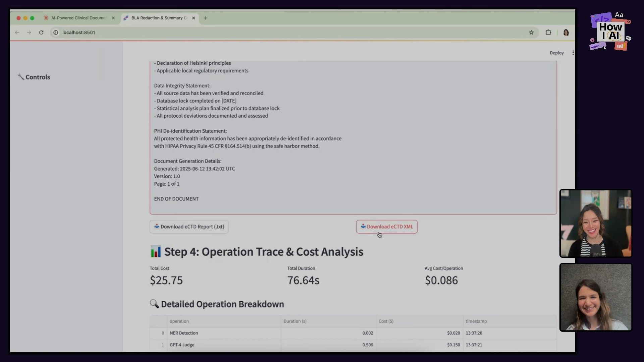644x362 pixels.
Task: Click the magnifier icon beside Detailed Operation Breakdown
Action: click(x=154, y=304)
